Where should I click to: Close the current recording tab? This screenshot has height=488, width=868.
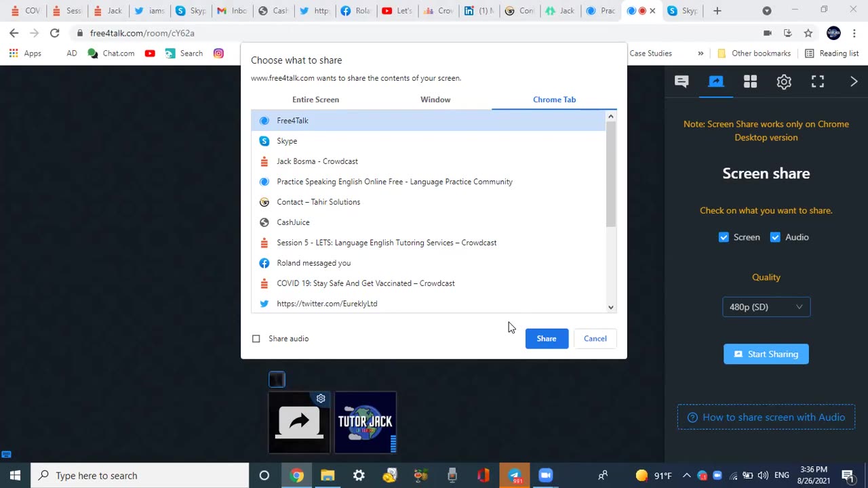[x=652, y=11]
